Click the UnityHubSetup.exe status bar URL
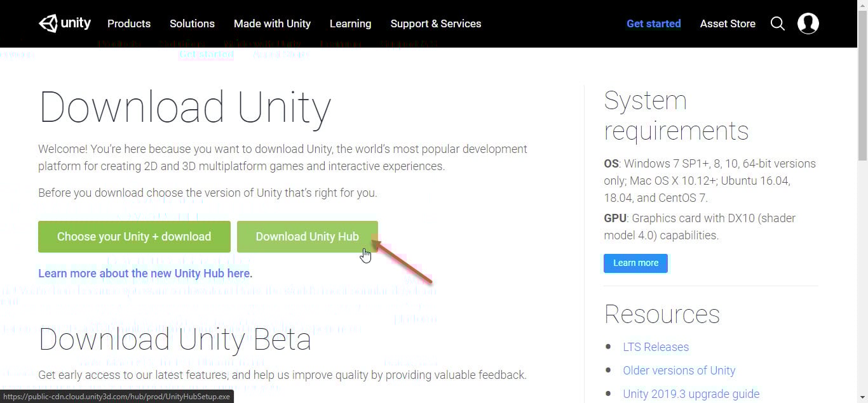868x403 pixels. [x=117, y=397]
